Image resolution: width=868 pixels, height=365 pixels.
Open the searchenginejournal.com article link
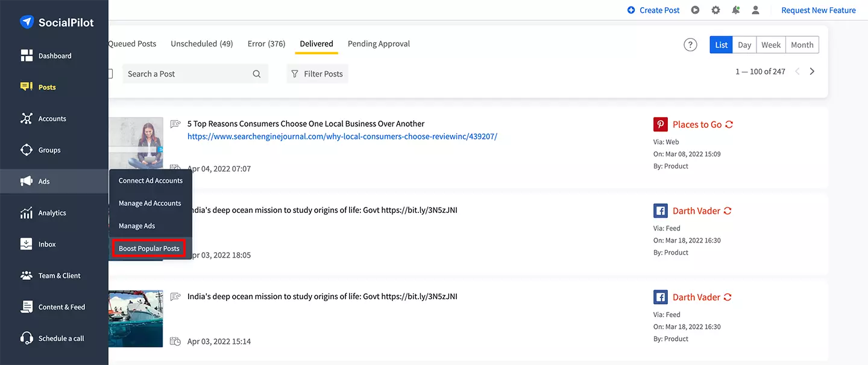click(342, 136)
